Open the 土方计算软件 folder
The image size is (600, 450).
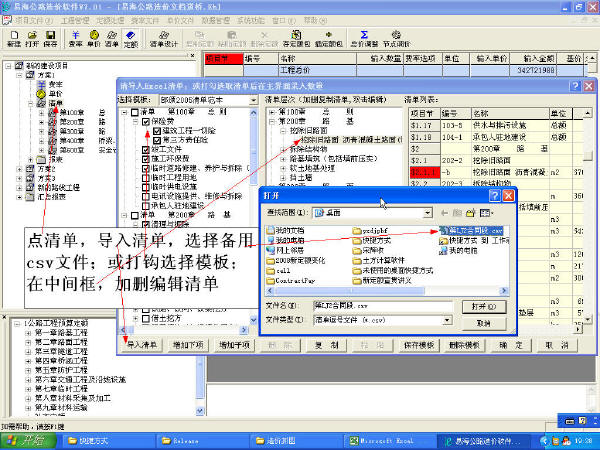click(x=378, y=260)
